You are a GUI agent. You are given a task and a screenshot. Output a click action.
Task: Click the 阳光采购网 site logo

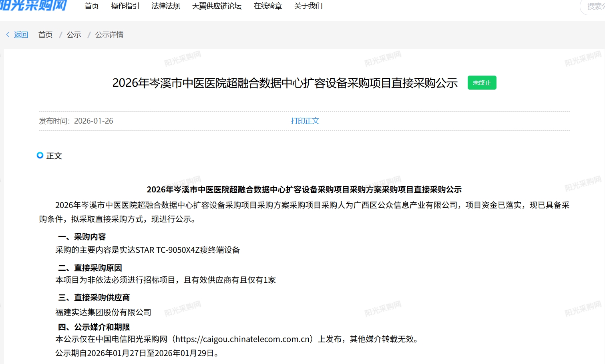coord(33,5)
